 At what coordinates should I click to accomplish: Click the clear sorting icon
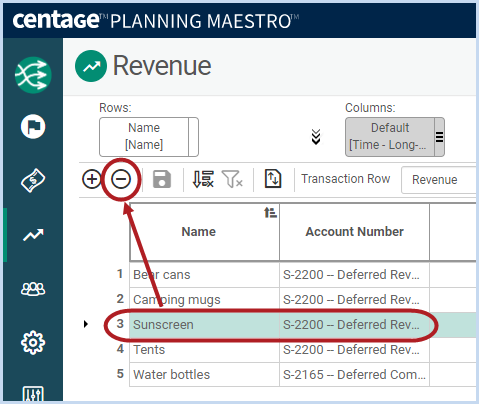tap(203, 179)
